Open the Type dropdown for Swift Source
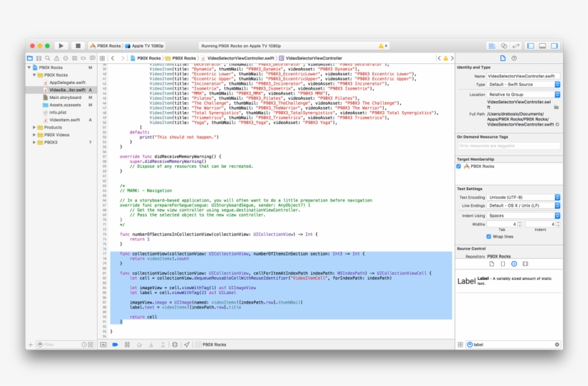Screen dimensions: 588x386 (x=523, y=84)
